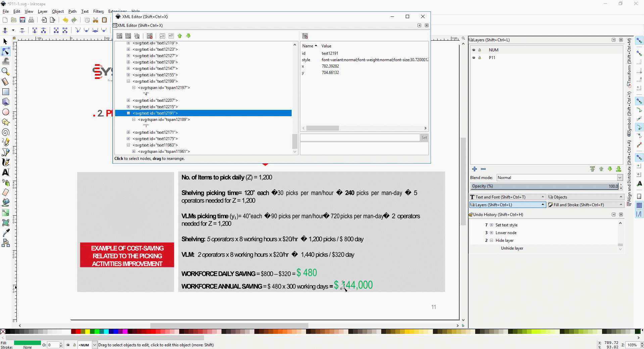
Task: Click the Cut toolbar icon
Action: [x=96, y=20]
